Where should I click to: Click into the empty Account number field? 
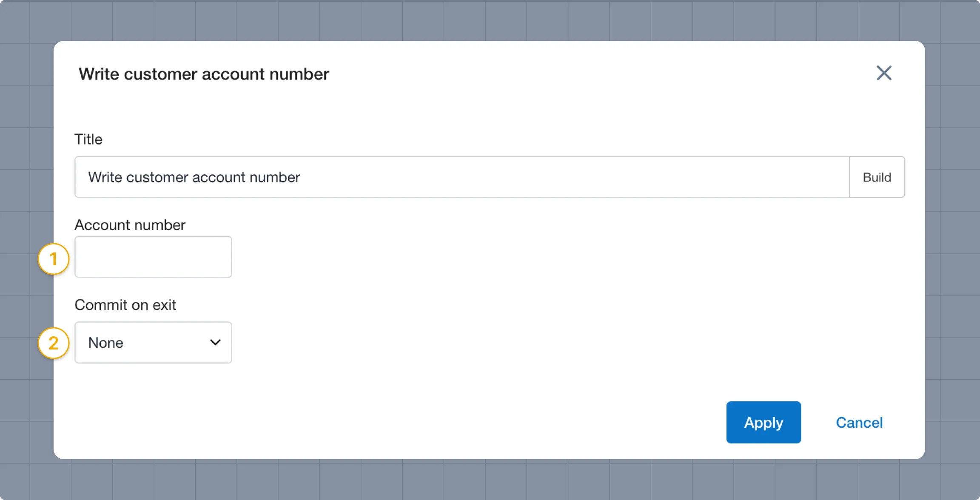tap(153, 257)
